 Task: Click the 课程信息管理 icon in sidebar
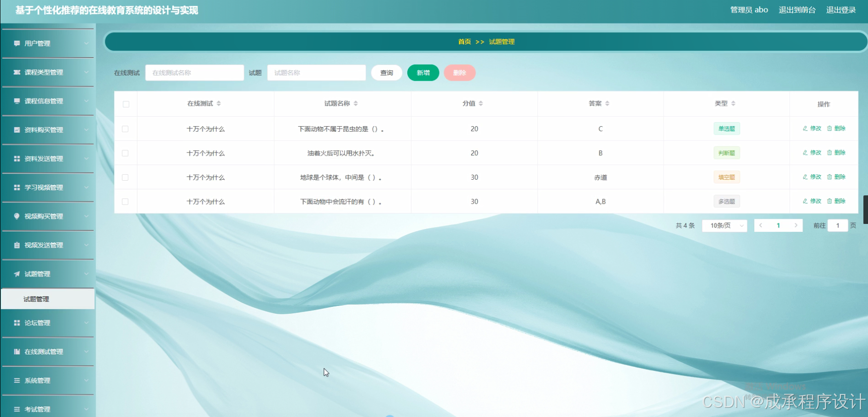pyautogui.click(x=17, y=101)
